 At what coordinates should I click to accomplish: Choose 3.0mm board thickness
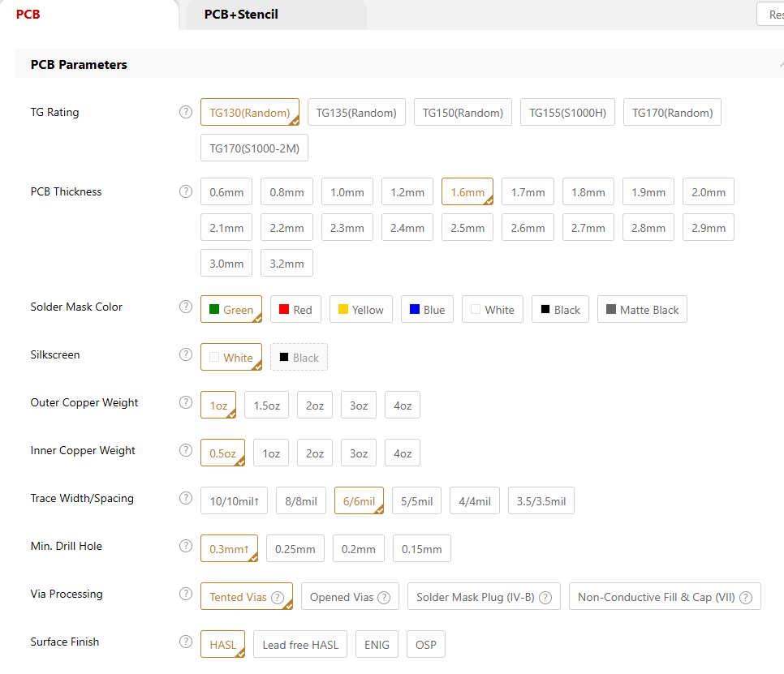click(x=226, y=263)
